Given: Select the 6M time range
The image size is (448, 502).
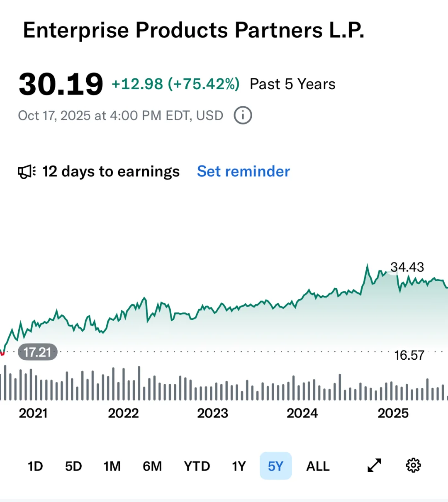Looking at the screenshot, I should point(152,466).
